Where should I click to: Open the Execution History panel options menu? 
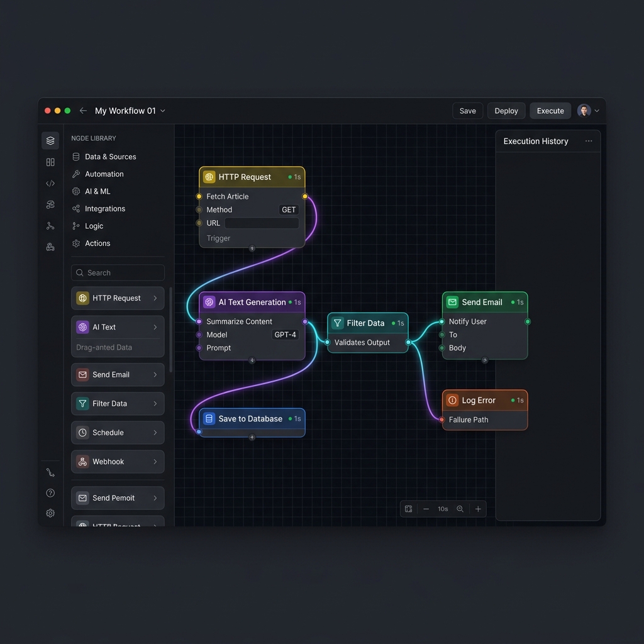click(589, 141)
